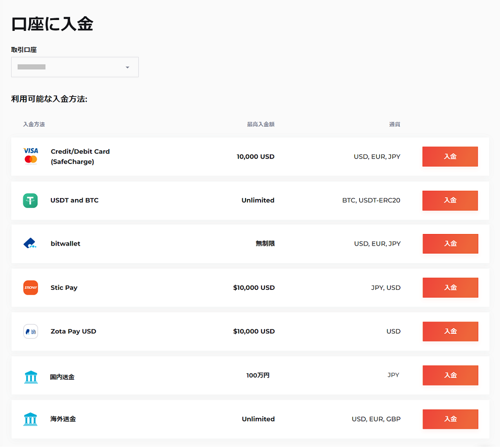Click the bank icon for 国内送金
The width and height of the screenshot is (500, 448).
[x=30, y=376]
